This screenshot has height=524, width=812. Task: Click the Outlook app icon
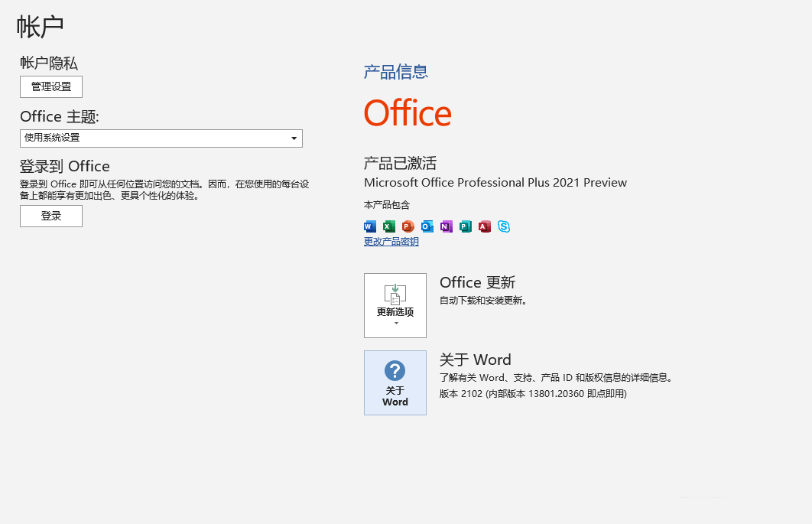click(x=427, y=226)
